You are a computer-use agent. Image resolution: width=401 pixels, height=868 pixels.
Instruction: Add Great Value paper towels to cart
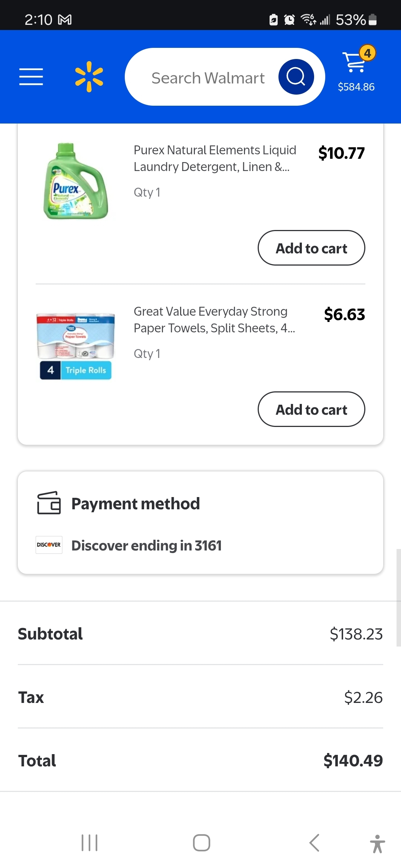(x=311, y=410)
